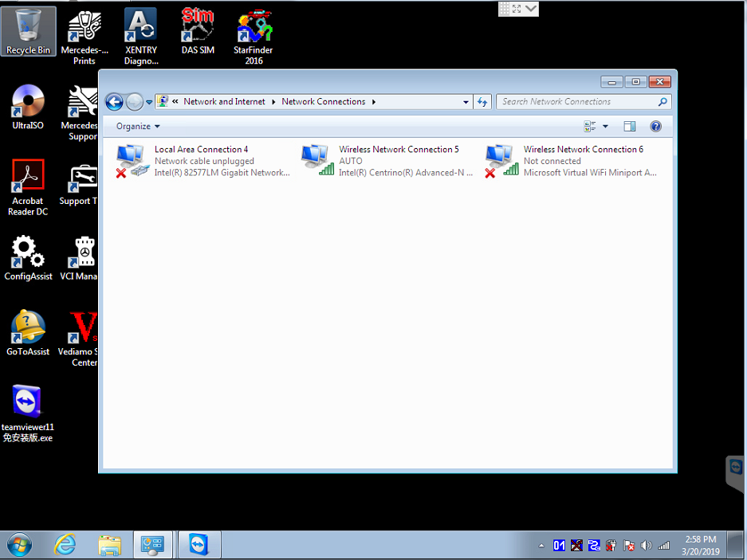This screenshot has height=560, width=747.
Task: Launch ConfigAssist desktop shortcut
Action: coord(28,257)
